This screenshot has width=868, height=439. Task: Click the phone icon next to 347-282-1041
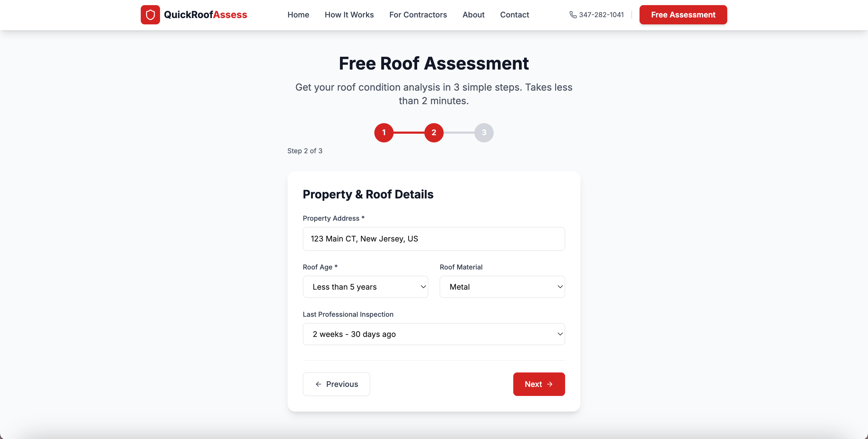(574, 14)
